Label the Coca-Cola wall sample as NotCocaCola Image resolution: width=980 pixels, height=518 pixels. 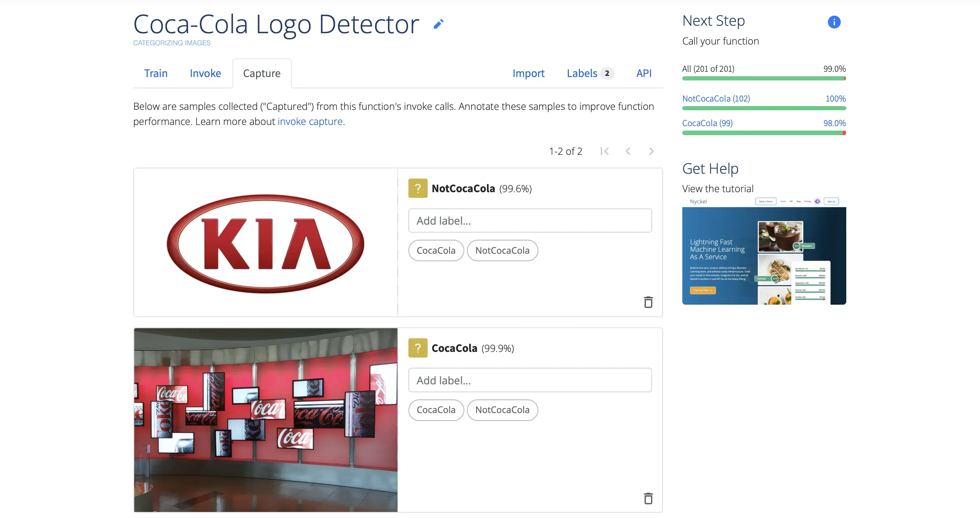(502, 410)
